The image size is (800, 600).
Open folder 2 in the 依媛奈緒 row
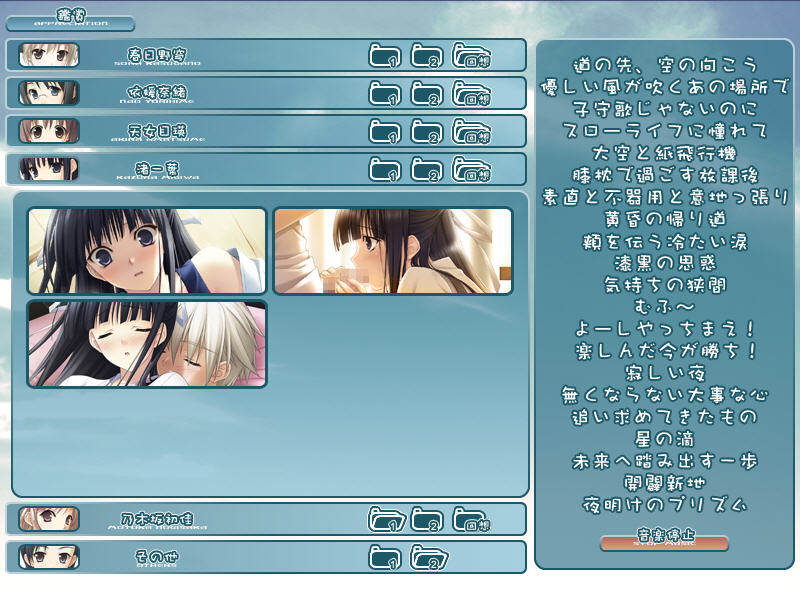[x=427, y=93]
